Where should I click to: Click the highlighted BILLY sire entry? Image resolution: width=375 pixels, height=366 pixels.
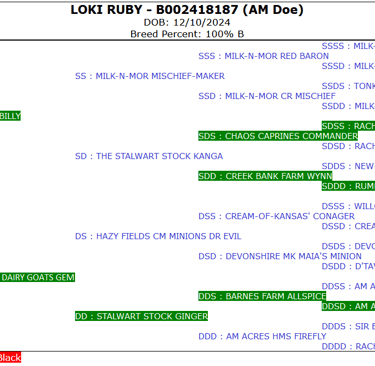(x=10, y=116)
